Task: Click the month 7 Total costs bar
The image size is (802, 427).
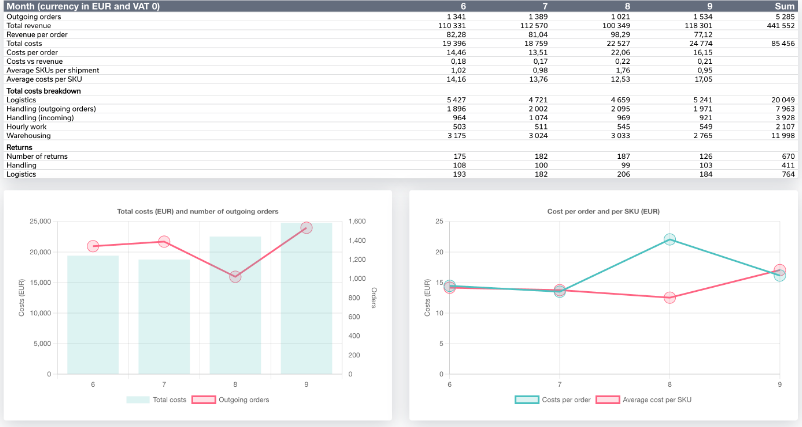Action: tap(164, 317)
